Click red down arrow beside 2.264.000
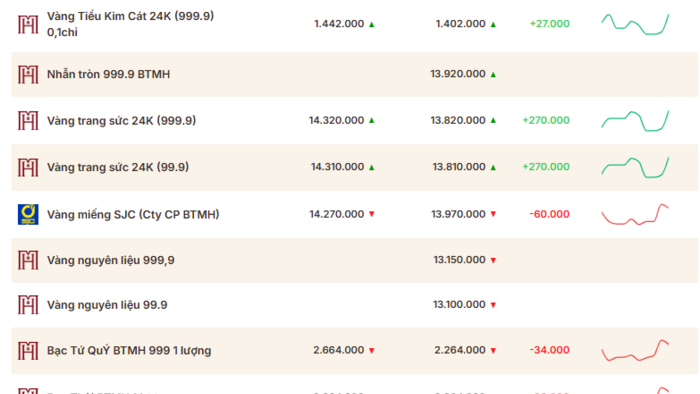 tap(493, 350)
